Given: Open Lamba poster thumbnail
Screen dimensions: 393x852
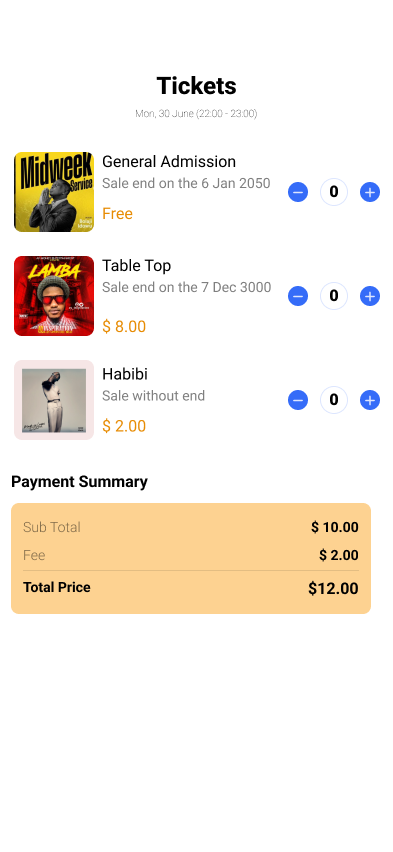Looking at the screenshot, I should pyautogui.click(x=54, y=296).
